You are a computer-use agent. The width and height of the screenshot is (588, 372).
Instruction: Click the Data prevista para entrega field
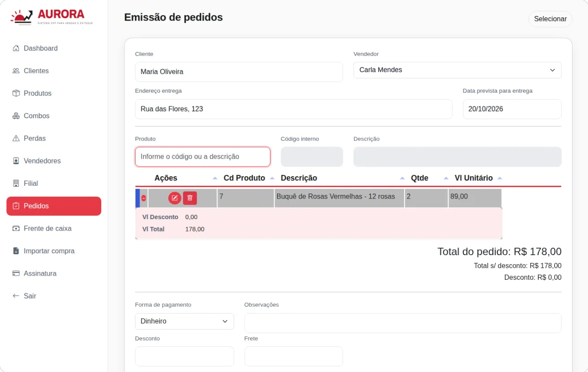[x=512, y=109]
